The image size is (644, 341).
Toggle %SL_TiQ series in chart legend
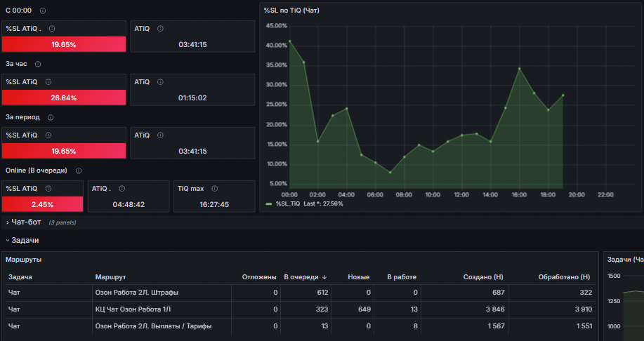[x=287, y=203]
